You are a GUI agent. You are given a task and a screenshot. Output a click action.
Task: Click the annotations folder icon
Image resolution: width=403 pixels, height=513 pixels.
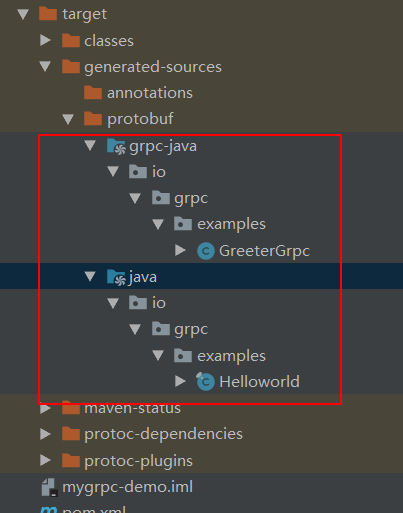click(x=93, y=93)
